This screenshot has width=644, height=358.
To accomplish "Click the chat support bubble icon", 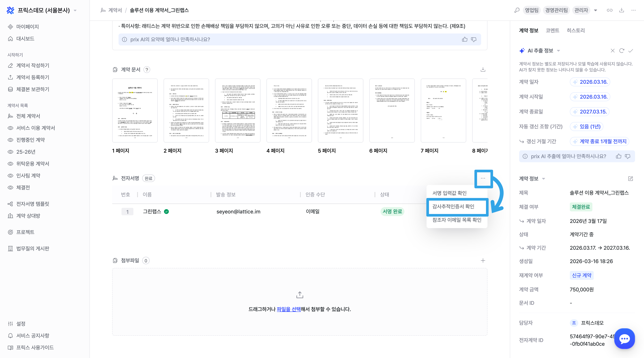I will (x=624, y=338).
